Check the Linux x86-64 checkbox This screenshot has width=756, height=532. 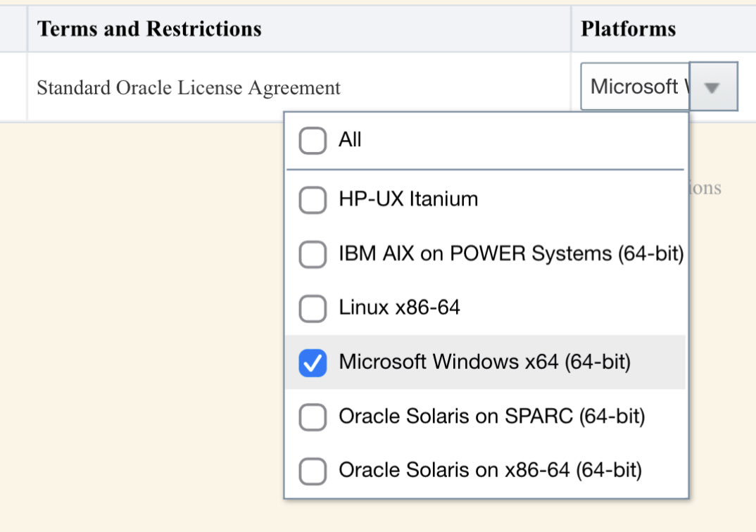tap(313, 308)
